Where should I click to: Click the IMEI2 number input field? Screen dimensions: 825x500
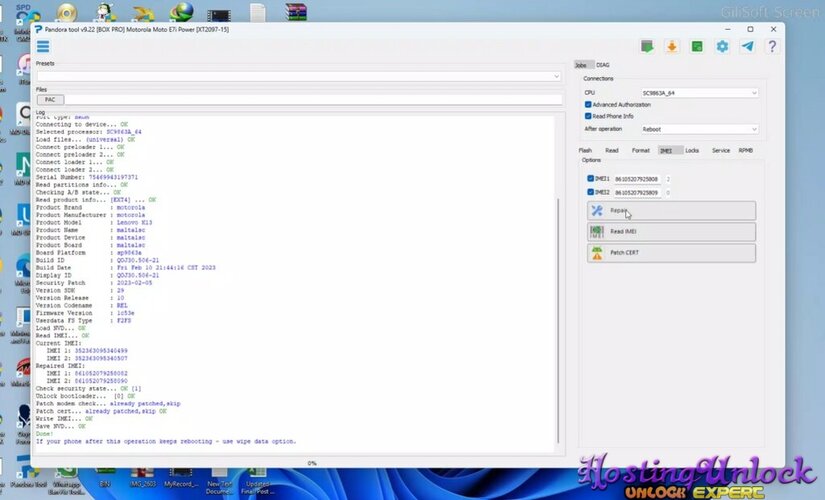(637, 192)
